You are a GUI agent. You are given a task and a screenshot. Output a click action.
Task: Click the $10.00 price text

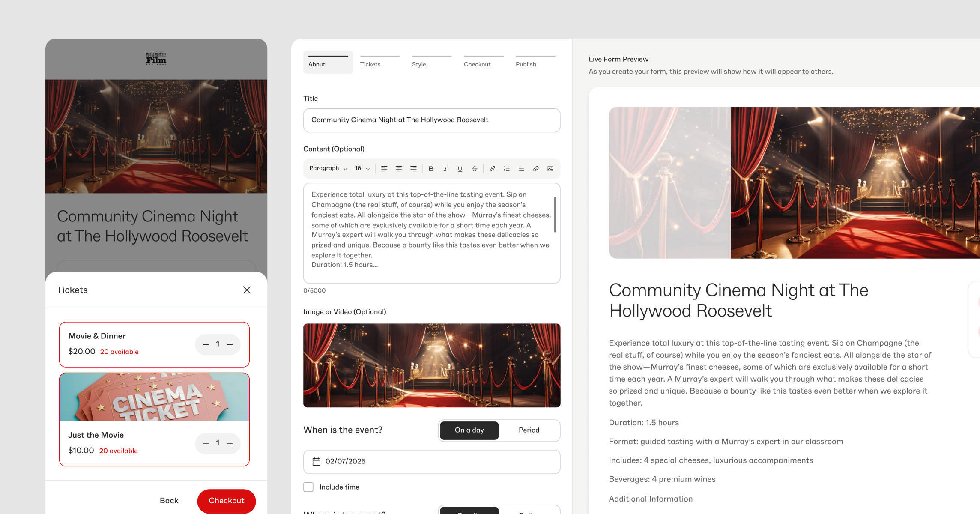tap(81, 451)
